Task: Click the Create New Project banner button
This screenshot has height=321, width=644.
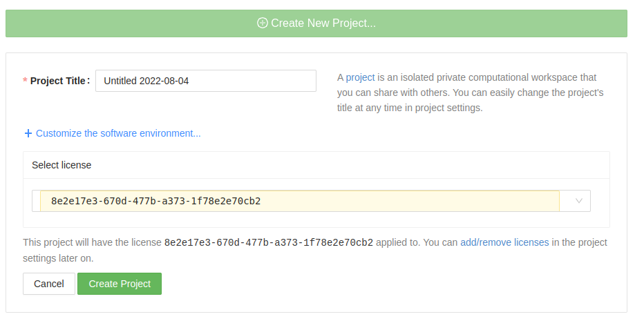Action: [x=316, y=23]
